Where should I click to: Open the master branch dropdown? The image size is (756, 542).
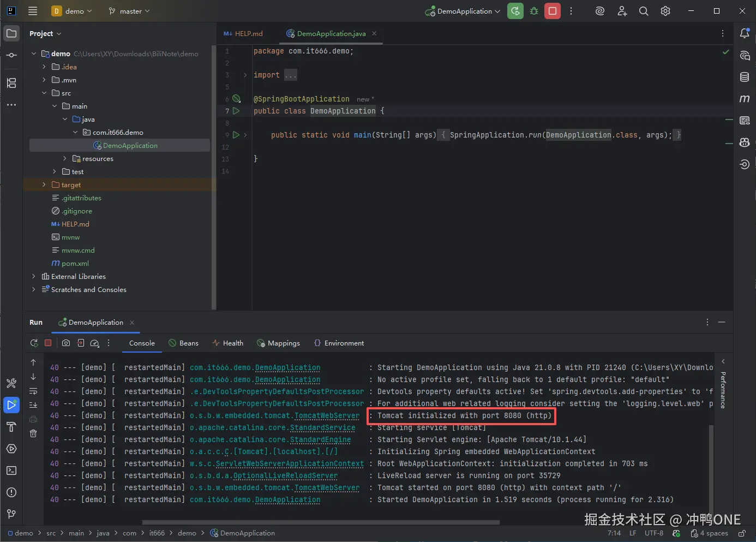coord(129,11)
